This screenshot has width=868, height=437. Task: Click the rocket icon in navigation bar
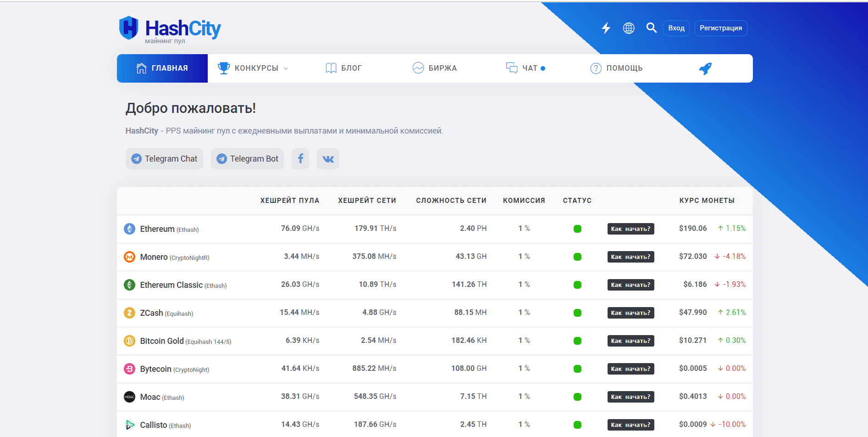point(705,68)
